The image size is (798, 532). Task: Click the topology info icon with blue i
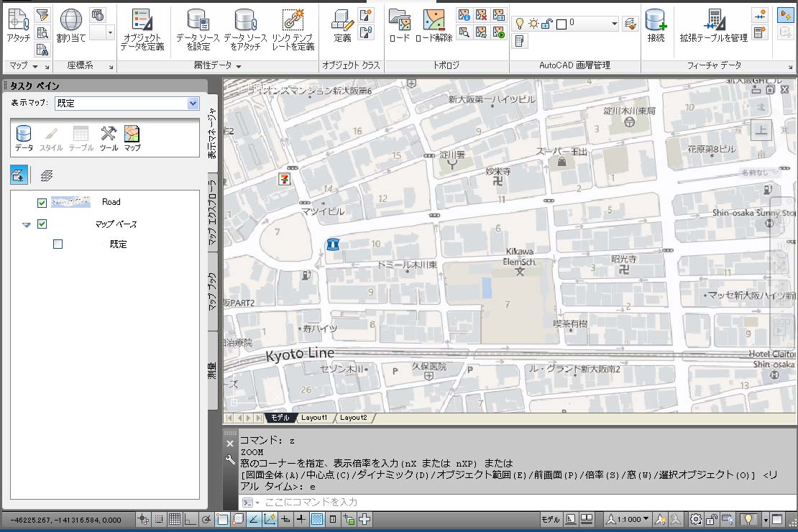point(464,15)
